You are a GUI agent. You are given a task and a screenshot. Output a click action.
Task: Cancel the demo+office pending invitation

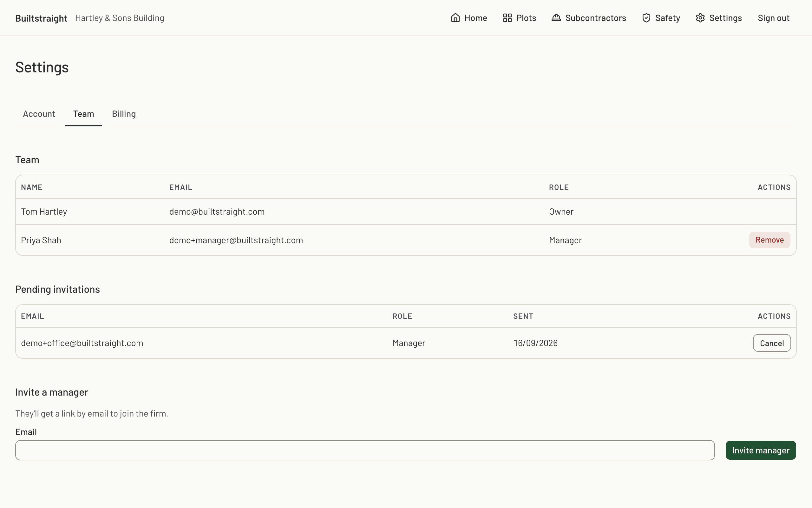tap(772, 343)
